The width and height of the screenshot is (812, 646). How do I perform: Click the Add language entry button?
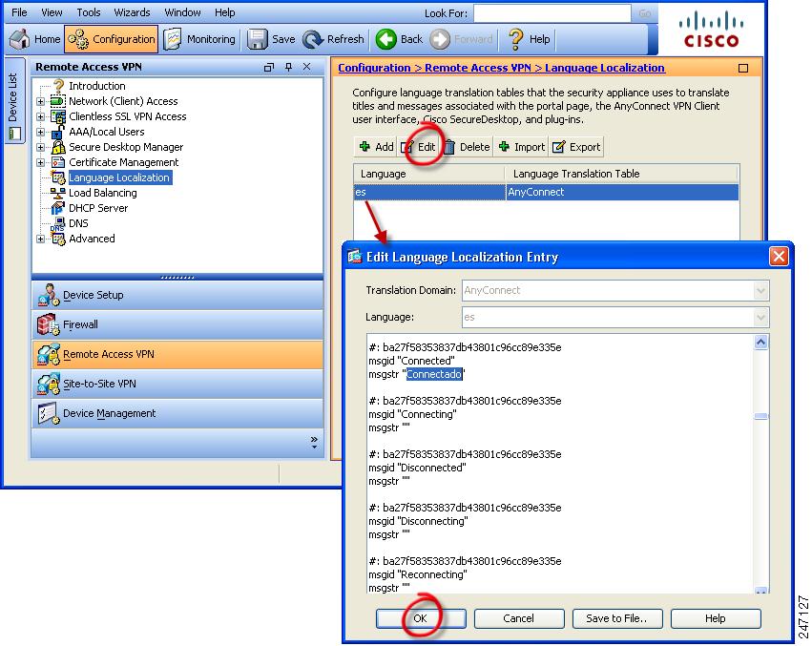point(376,147)
